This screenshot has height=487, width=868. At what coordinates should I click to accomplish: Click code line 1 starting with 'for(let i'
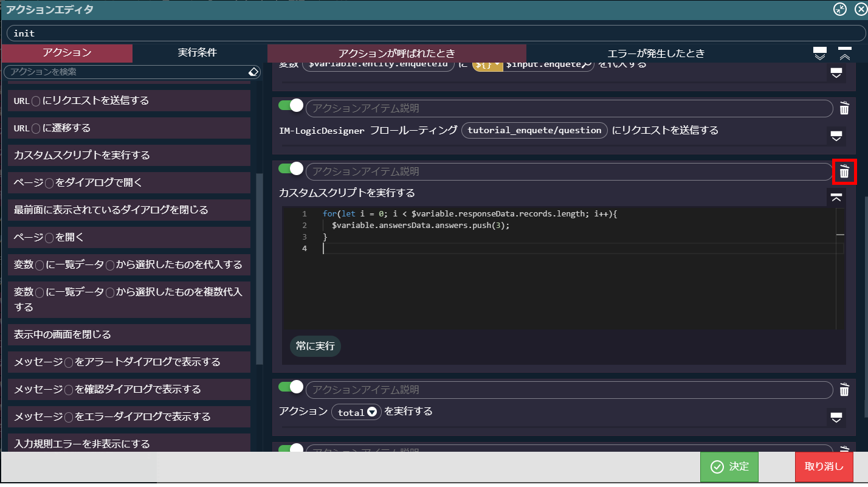click(470, 214)
